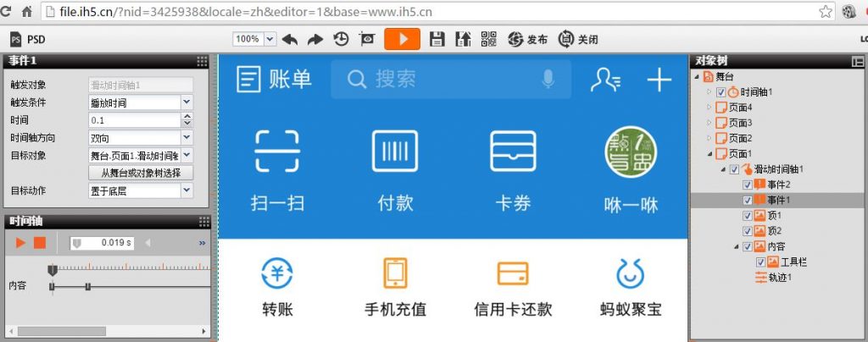Click the PSD import button

[28, 39]
